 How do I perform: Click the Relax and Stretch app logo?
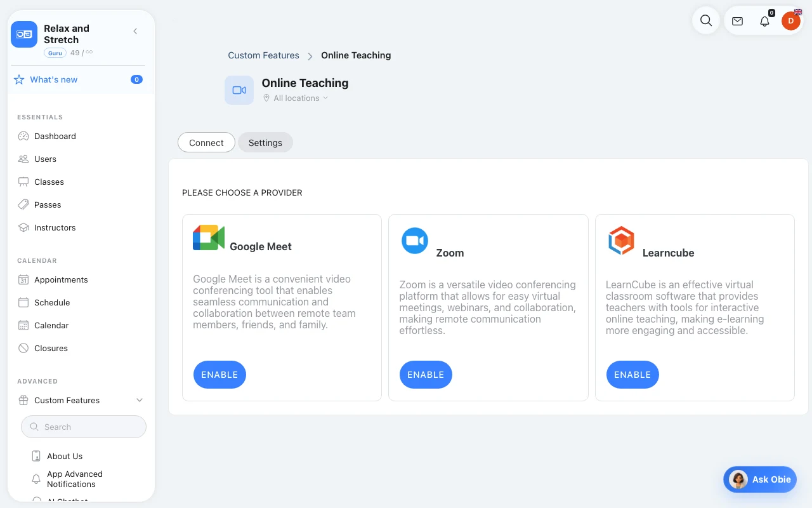pos(24,34)
